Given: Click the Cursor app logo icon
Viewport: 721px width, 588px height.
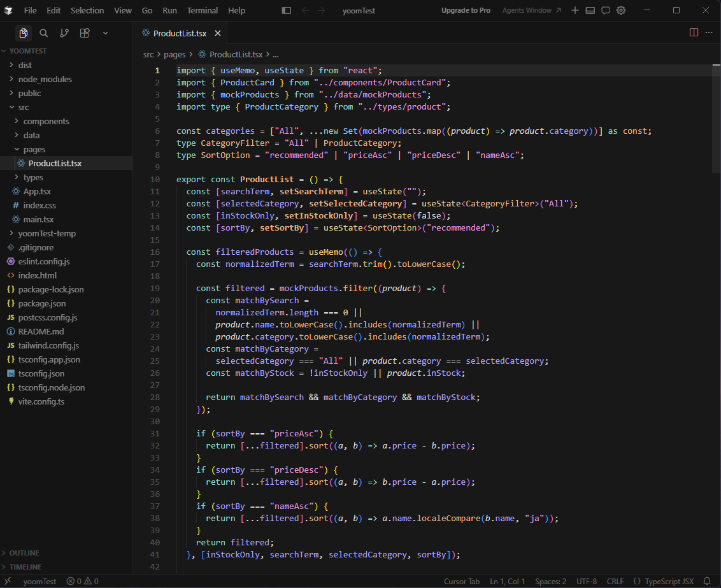Looking at the screenshot, I should [8, 10].
